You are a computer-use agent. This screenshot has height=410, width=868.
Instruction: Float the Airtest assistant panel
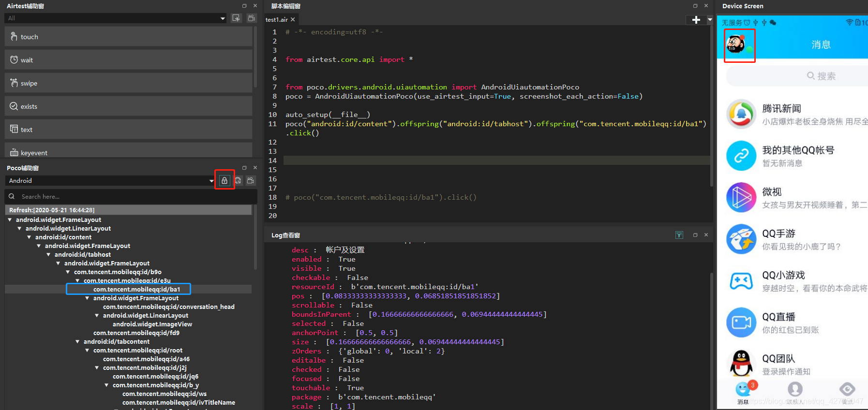(244, 6)
